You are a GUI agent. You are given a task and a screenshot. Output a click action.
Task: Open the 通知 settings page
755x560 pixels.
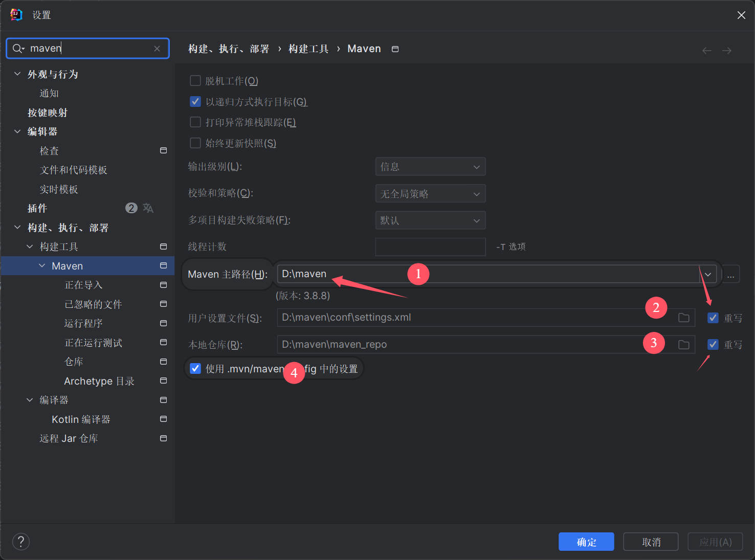(49, 94)
